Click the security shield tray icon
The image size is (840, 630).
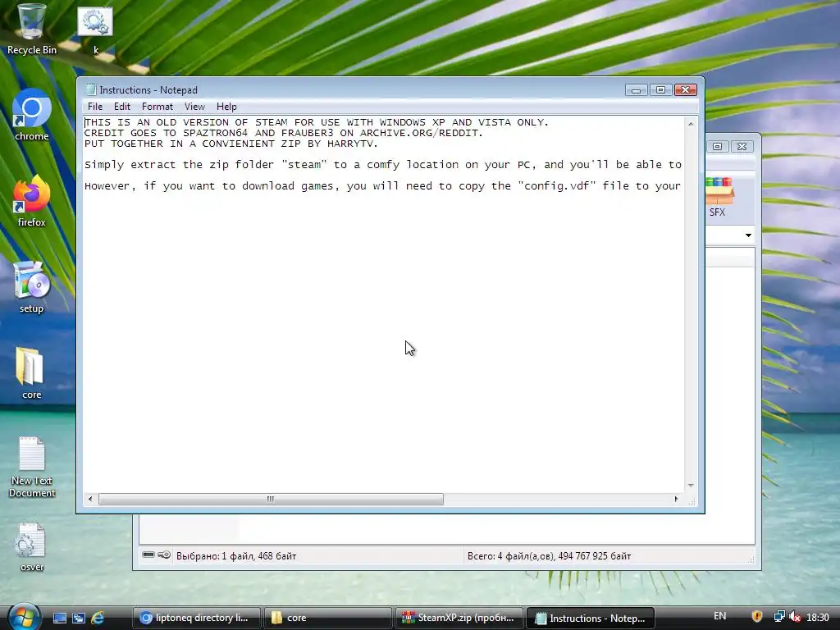(x=757, y=617)
